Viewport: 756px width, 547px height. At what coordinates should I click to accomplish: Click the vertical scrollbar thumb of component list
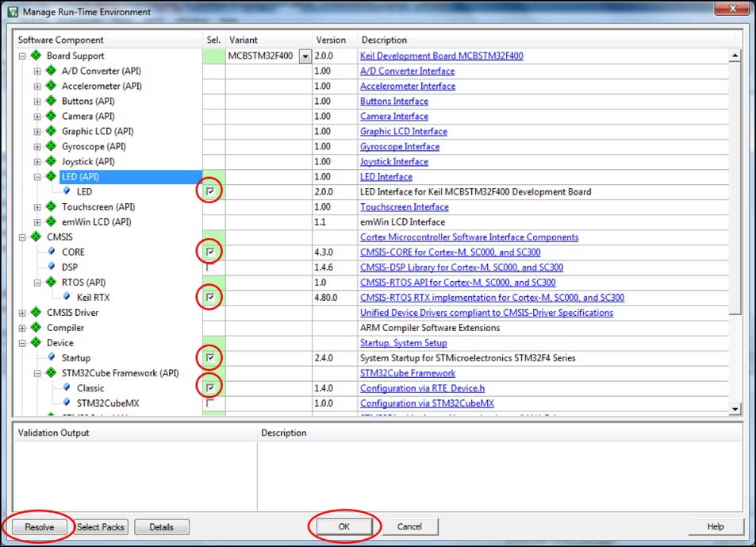(x=735, y=187)
